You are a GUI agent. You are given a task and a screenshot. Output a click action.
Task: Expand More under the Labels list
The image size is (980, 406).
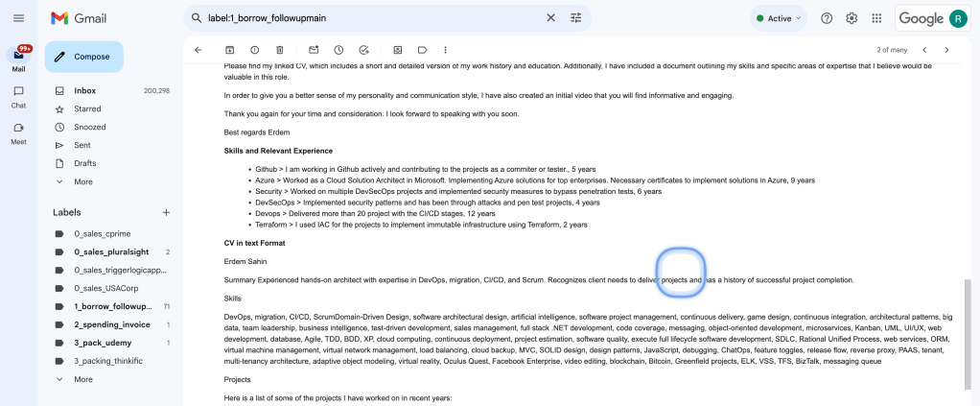(83, 379)
